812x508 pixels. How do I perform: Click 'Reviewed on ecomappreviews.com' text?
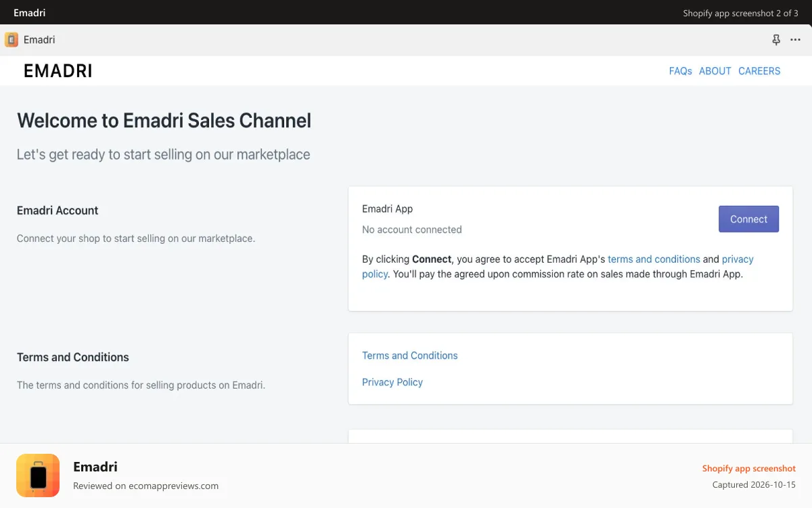(x=145, y=486)
